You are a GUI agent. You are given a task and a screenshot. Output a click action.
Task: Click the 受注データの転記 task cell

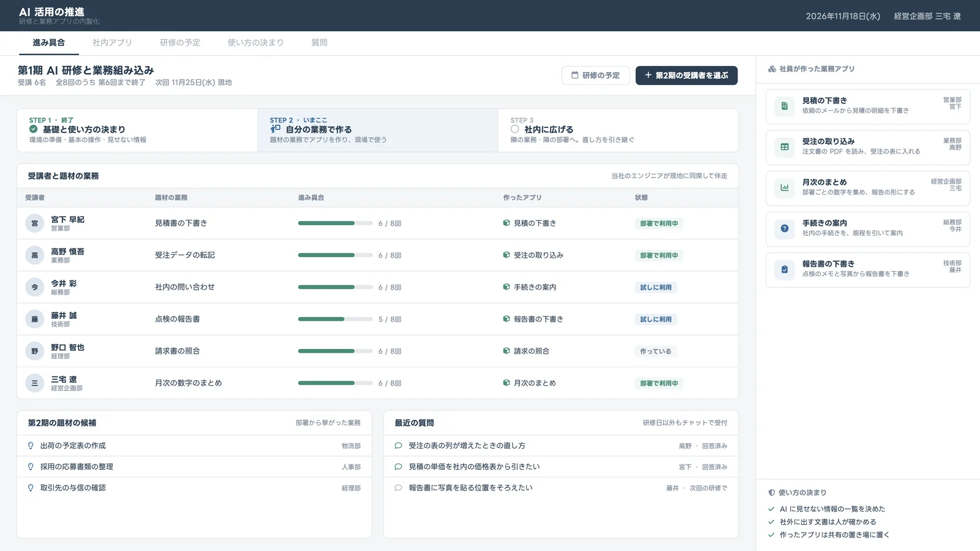point(185,255)
